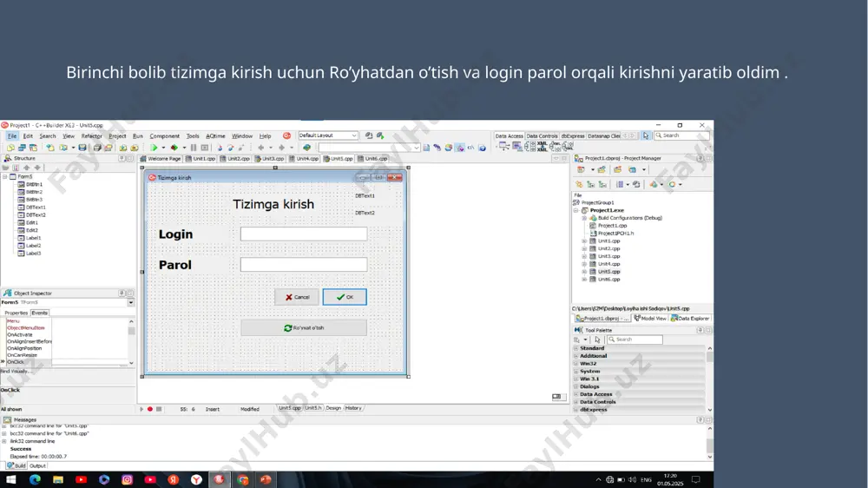Screen dimensions: 868x488
Task: Open the Component menu
Action: (x=164, y=135)
